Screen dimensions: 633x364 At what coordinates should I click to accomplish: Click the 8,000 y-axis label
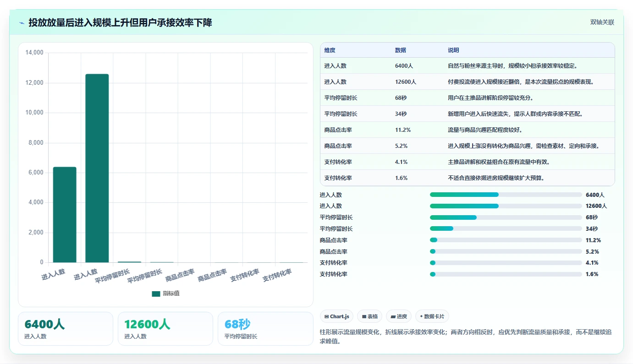pyautogui.click(x=36, y=143)
